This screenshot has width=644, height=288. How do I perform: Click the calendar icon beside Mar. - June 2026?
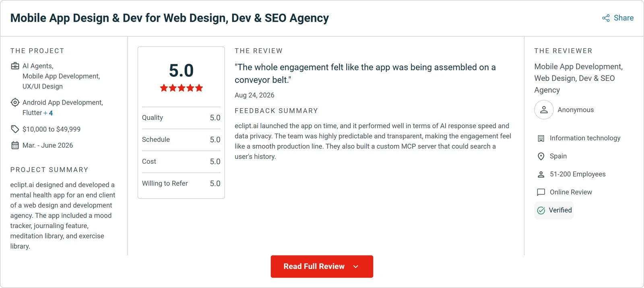15,145
